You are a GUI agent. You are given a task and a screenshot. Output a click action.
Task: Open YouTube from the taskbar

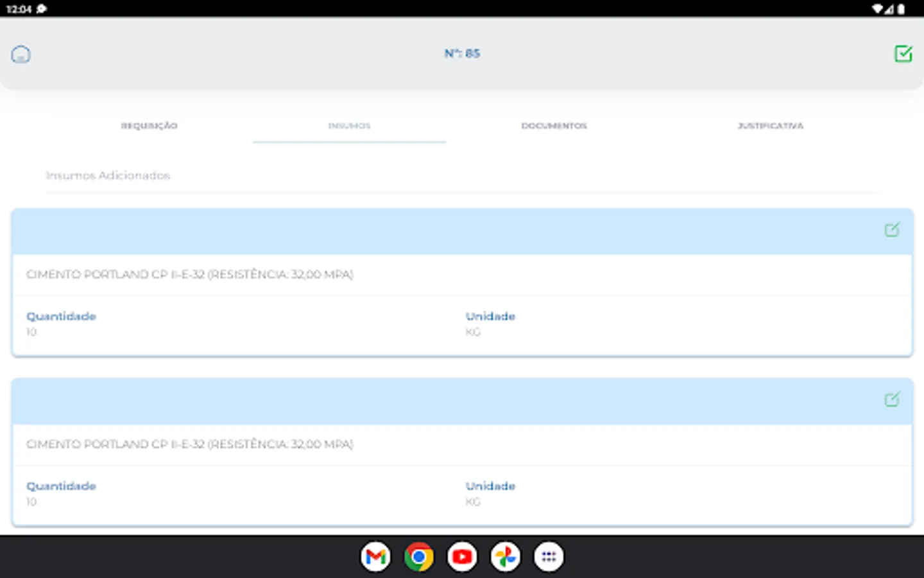[462, 557]
